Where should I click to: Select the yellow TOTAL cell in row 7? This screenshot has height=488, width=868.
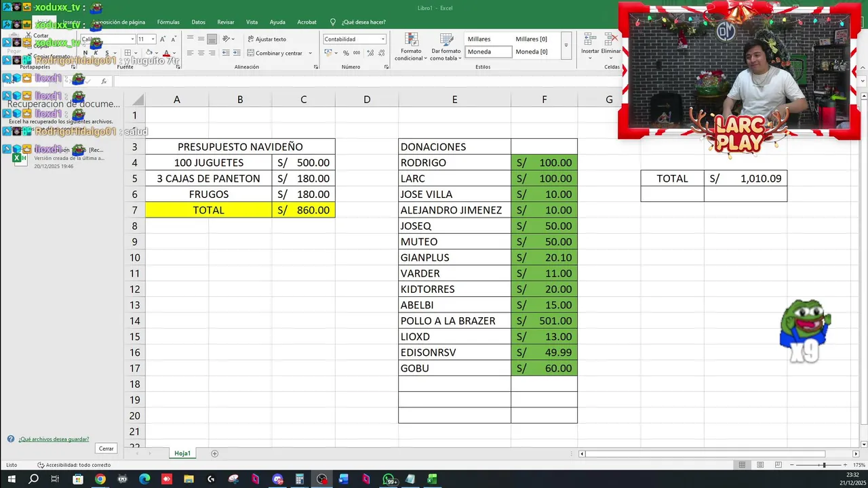(x=208, y=210)
